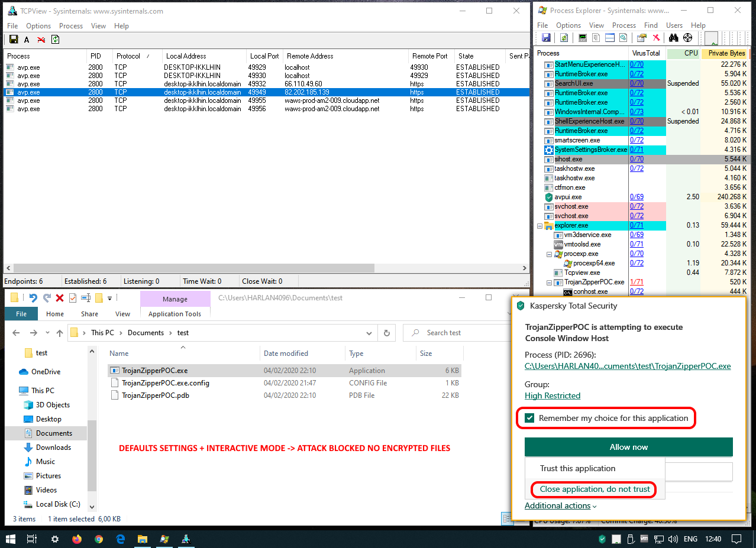
Task: Click the red X delete icon in Explorer toolbar
Action: coord(59,299)
